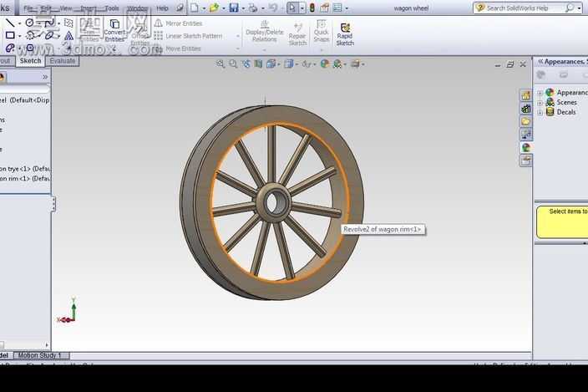
Task: Toggle Quick Snaps tool
Action: click(x=321, y=32)
